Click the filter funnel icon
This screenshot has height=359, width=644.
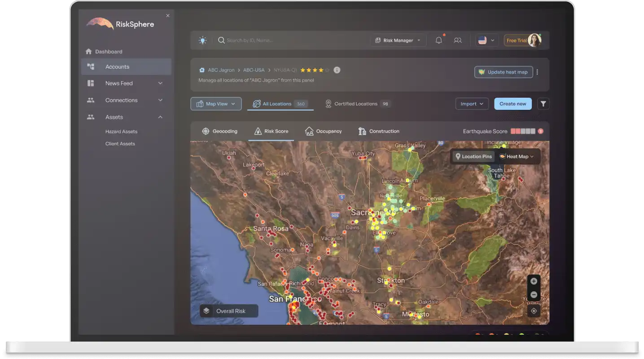tap(543, 104)
